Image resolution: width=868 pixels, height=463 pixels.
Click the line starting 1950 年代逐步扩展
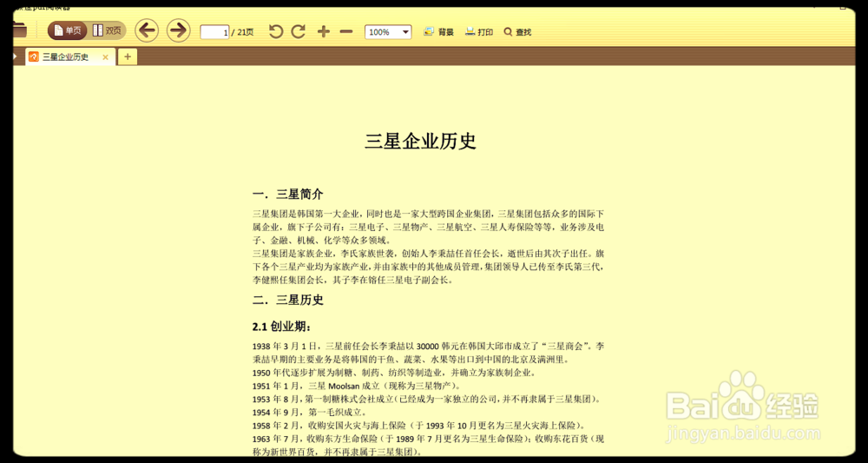[x=393, y=373]
